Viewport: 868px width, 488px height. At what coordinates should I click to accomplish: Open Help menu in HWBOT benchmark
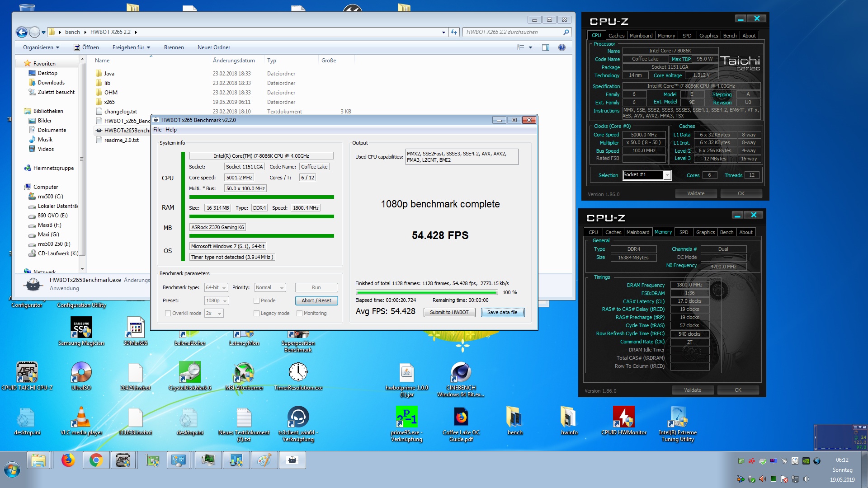click(x=171, y=130)
